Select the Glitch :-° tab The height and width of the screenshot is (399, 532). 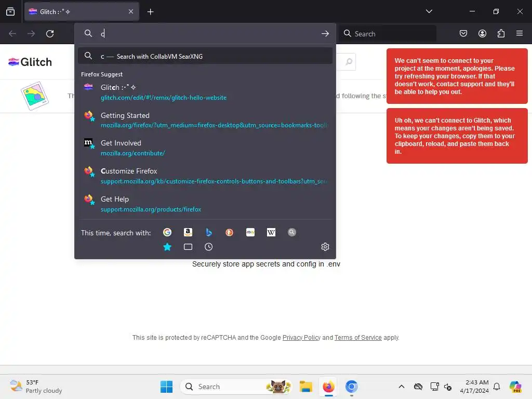(x=82, y=11)
